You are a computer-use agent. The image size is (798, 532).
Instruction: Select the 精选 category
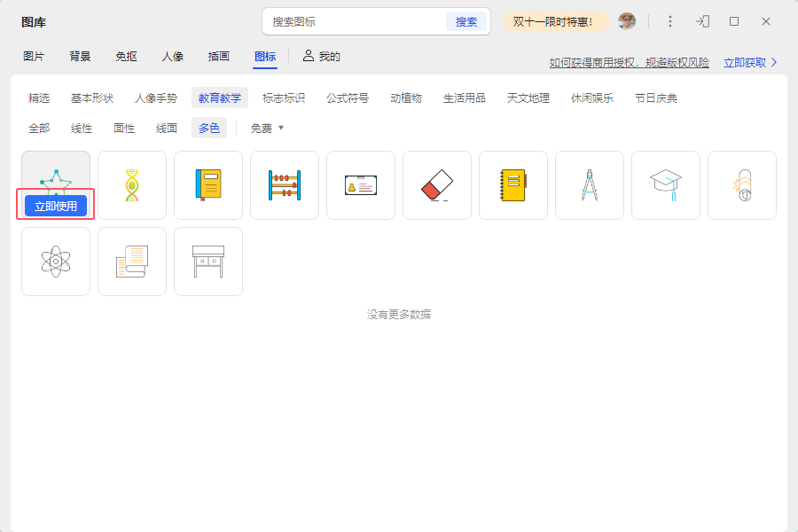point(39,98)
